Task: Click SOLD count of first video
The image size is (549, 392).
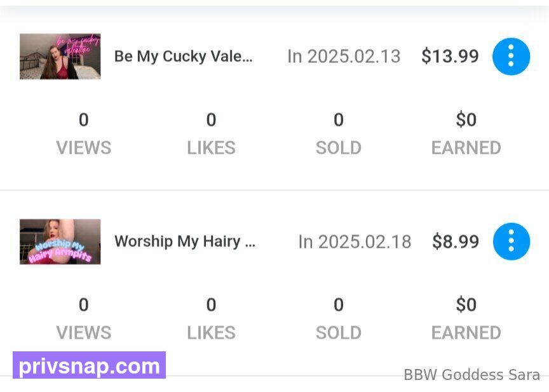Action: click(339, 120)
